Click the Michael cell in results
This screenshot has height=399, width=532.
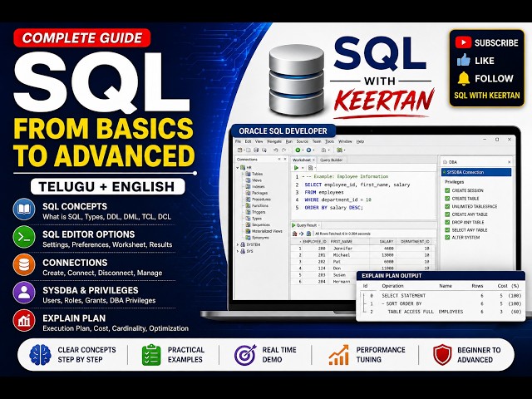click(x=342, y=255)
